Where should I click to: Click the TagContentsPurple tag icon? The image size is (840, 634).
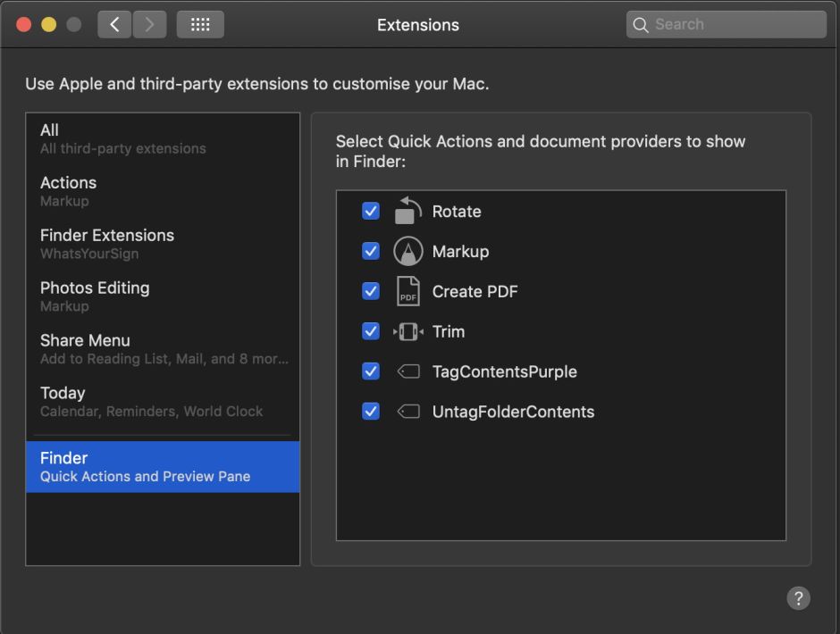pyautogui.click(x=408, y=371)
